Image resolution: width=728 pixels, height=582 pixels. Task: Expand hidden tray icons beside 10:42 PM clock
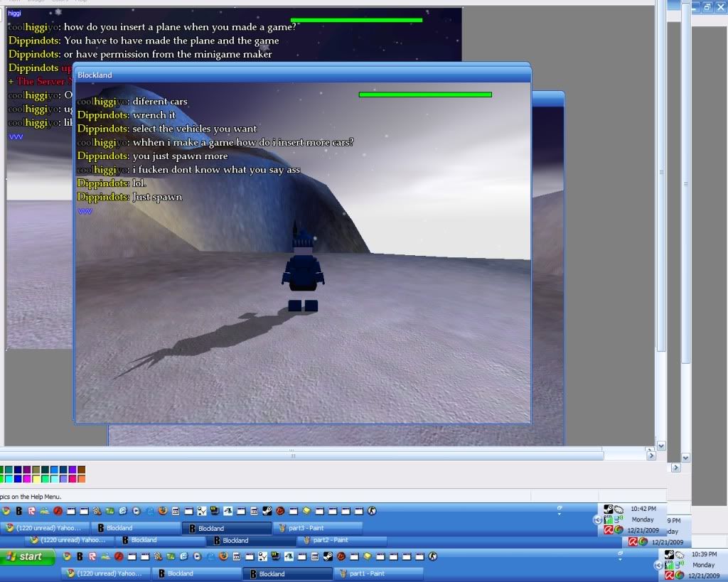pyautogui.click(x=598, y=519)
